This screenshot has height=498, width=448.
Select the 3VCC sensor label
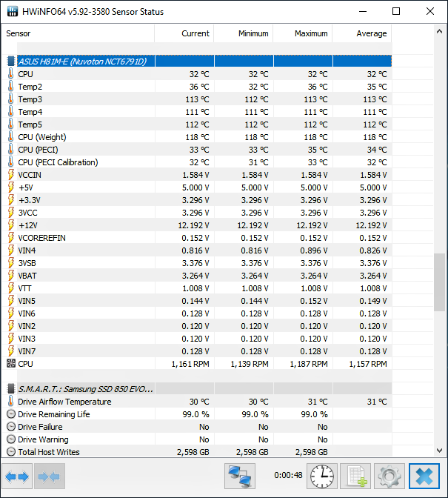click(27, 213)
